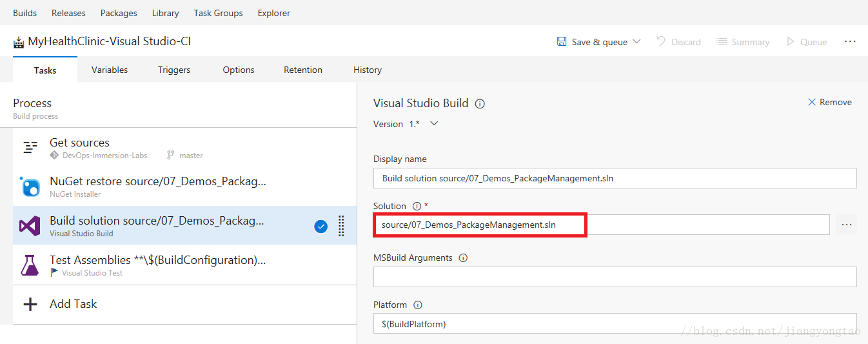The width and height of the screenshot is (868, 344).
Task: Click the drag handle on Build solution task
Action: click(x=341, y=226)
